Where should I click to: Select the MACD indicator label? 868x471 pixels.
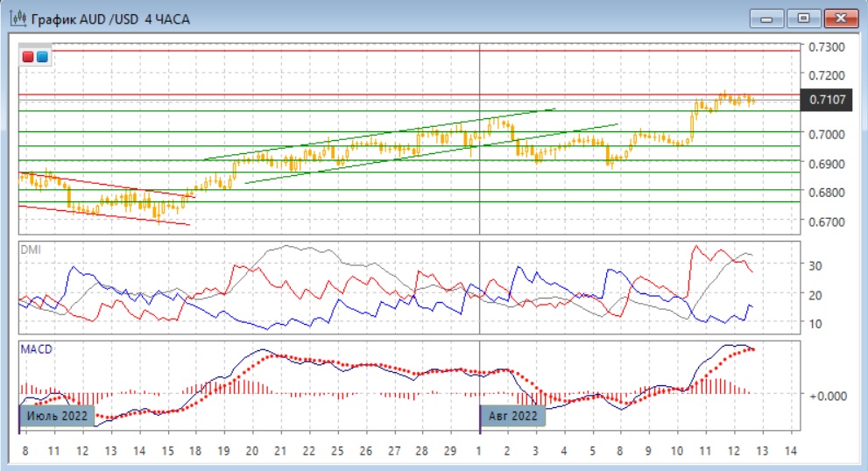[x=35, y=349]
